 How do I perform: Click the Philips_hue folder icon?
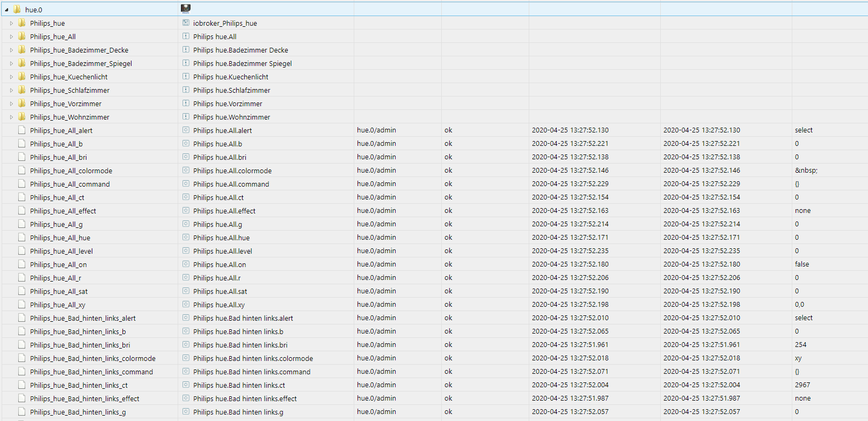(x=22, y=23)
